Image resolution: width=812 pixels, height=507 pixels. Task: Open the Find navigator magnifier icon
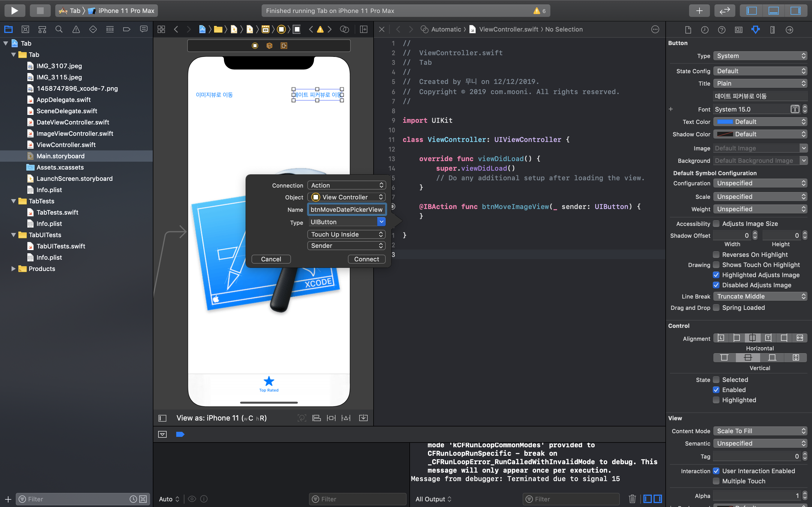click(x=59, y=30)
